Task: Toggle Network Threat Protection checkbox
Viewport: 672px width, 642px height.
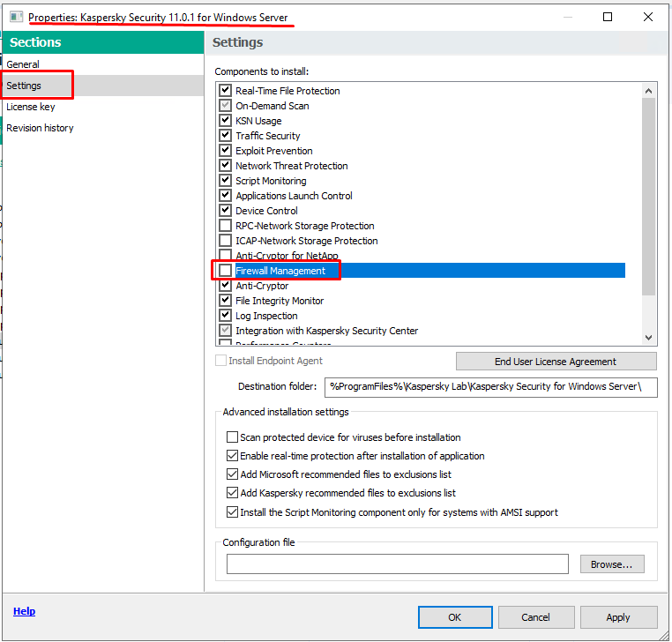Action: 226,166
